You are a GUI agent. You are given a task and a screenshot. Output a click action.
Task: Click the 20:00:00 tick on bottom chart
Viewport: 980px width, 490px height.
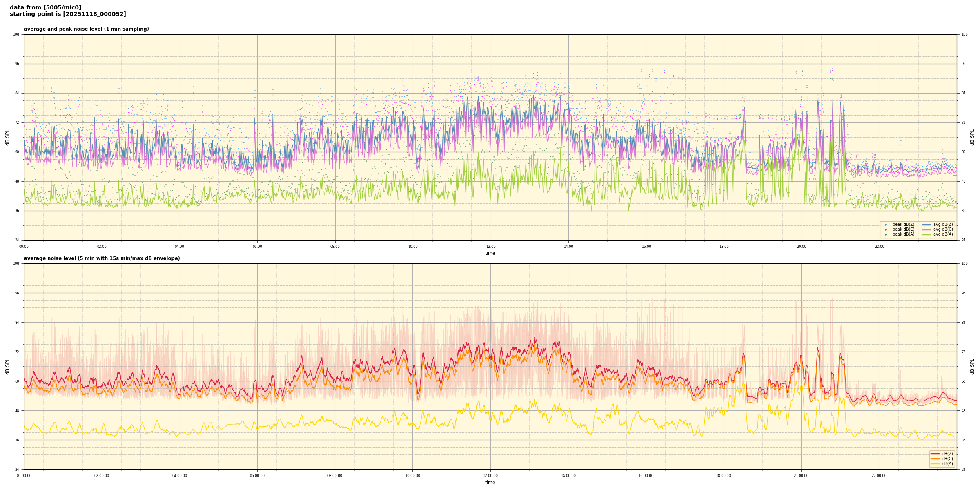click(x=801, y=476)
